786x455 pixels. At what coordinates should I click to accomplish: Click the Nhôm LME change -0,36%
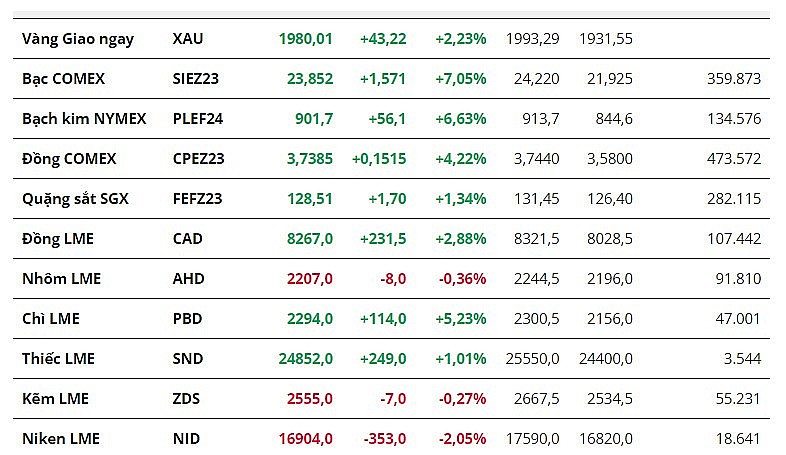[462, 279]
